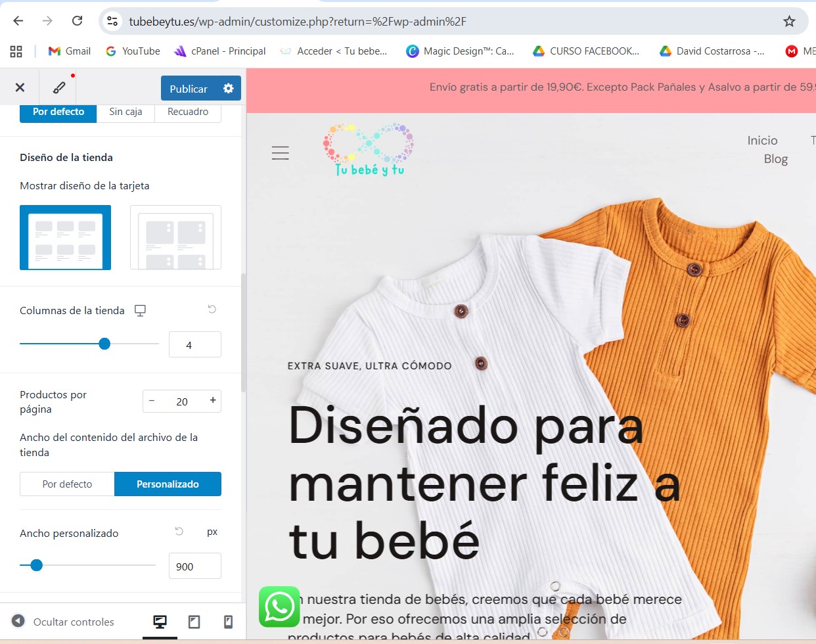Reset the Columnas de la tienda value
Viewport: 816px width, 644px height.
coord(212,309)
